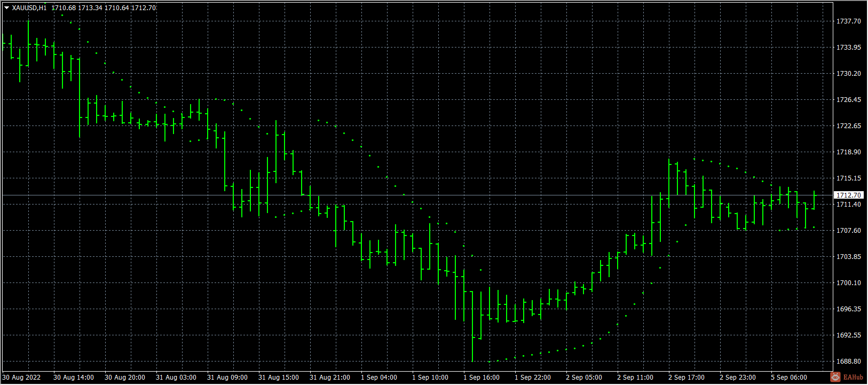Image resolution: width=868 pixels, height=385 pixels.
Task: Select the open value 1710.68 in chart header
Action: [64, 8]
